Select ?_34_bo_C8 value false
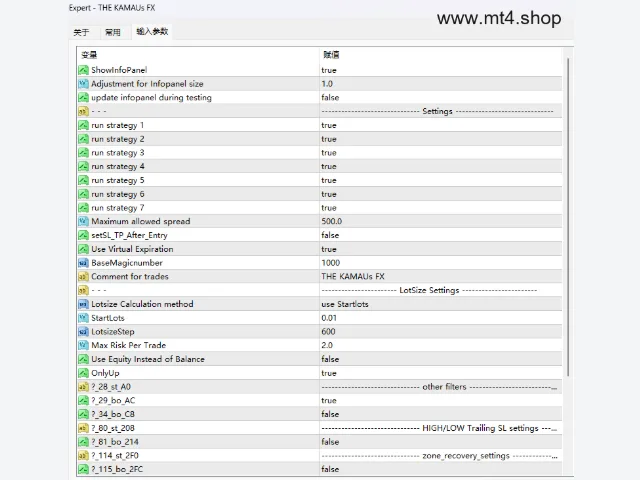This screenshot has height=480, width=640. (330, 414)
